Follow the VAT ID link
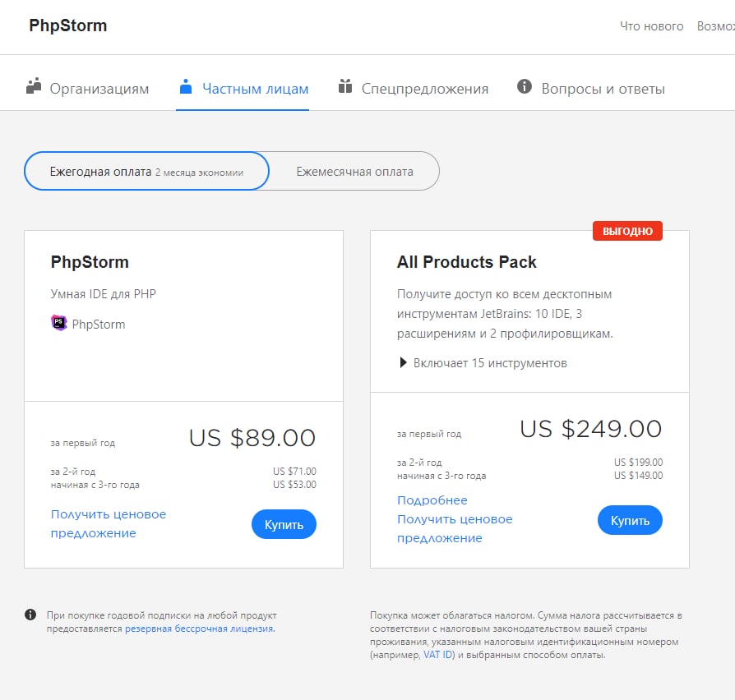Screen dimensions: 735x700 [x=437, y=655]
